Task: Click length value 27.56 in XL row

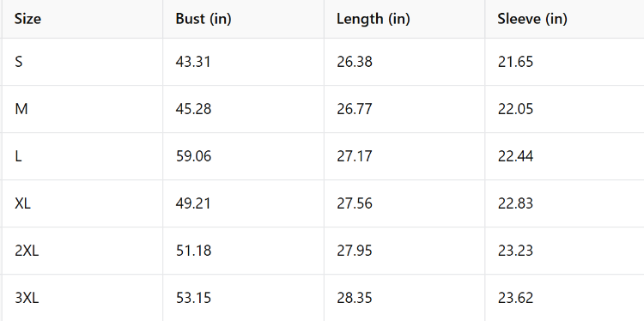Action: click(x=355, y=203)
